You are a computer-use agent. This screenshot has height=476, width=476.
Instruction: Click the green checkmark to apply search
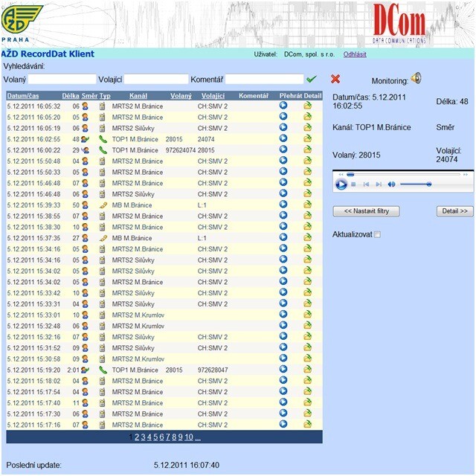tap(311, 79)
